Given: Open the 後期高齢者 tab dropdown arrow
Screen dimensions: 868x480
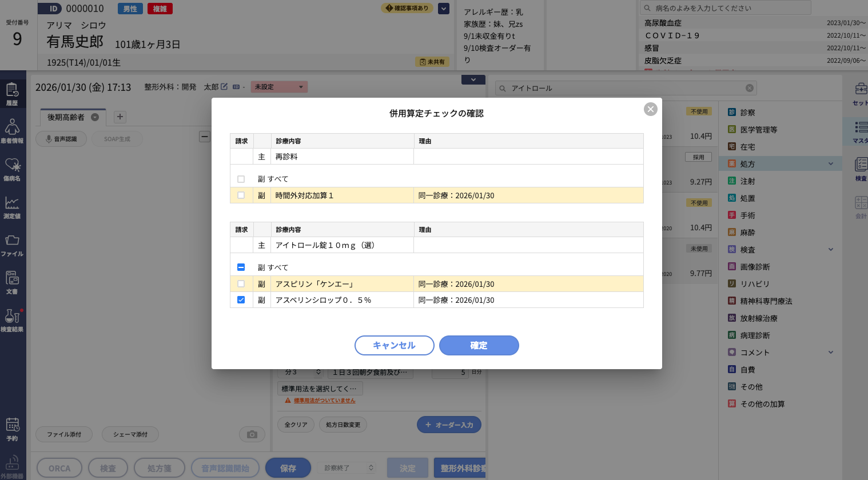Looking at the screenshot, I should coord(95,117).
